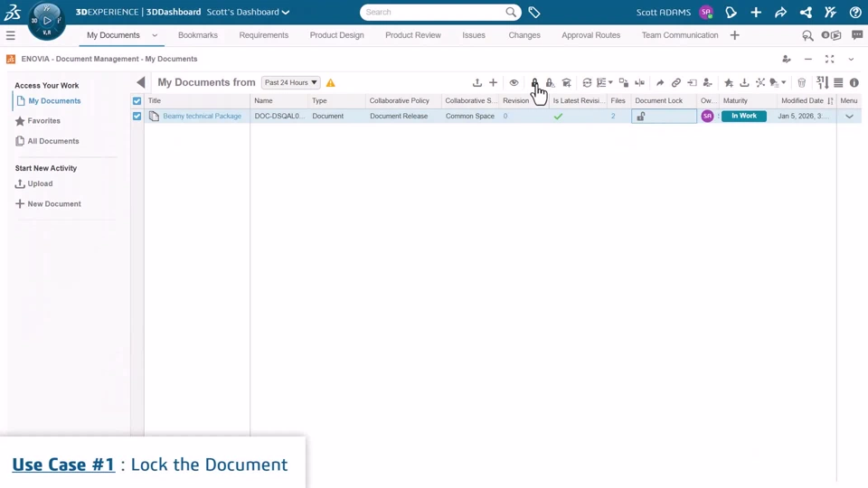This screenshot has width=868, height=488.
Task: Open the Approval Routes tab
Action: point(590,35)
